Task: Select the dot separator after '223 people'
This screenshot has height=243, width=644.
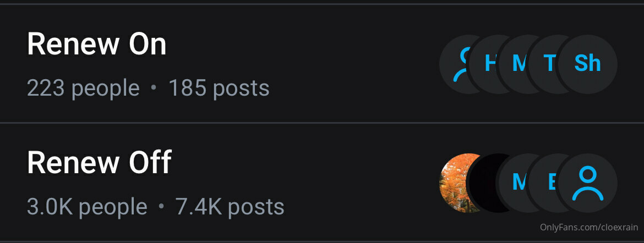Action: click(154, 87)
